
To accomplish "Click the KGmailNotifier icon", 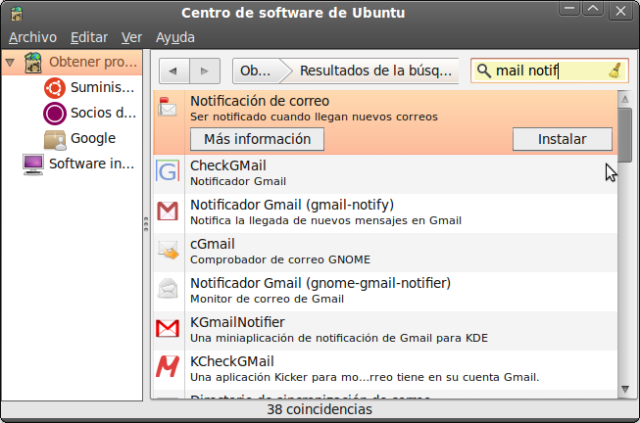I will point(167,329).
